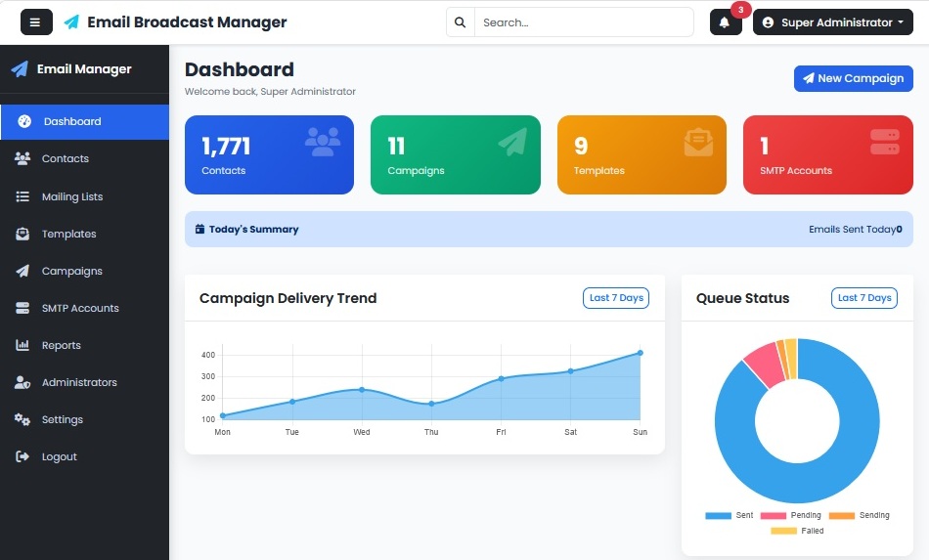Image resolution: width=929 pixels, height=560 pixels.
Task: Go to Contacts in the sidebar
Action: [x=85, y=158]
